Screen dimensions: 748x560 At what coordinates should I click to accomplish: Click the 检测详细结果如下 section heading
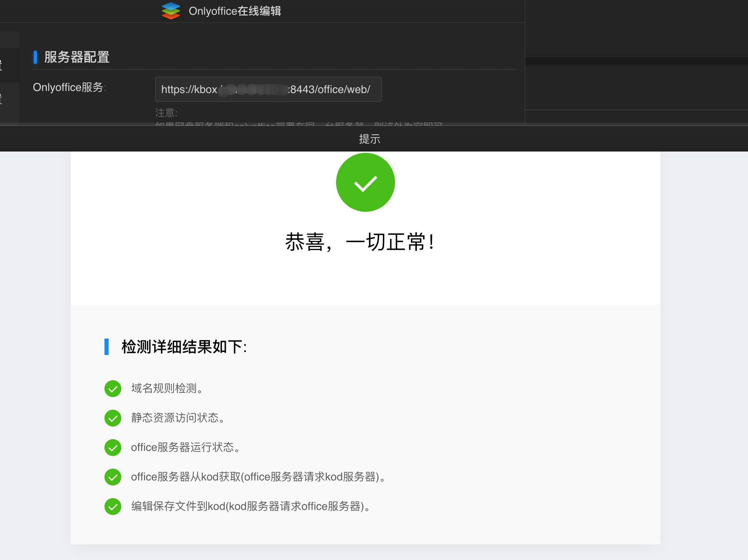(x=184, y=347)
